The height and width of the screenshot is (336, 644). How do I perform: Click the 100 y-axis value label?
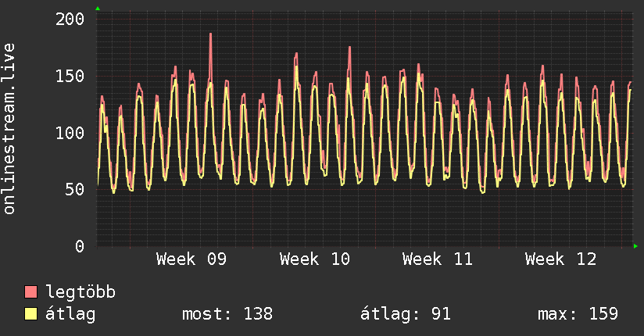tap(70, 133)
